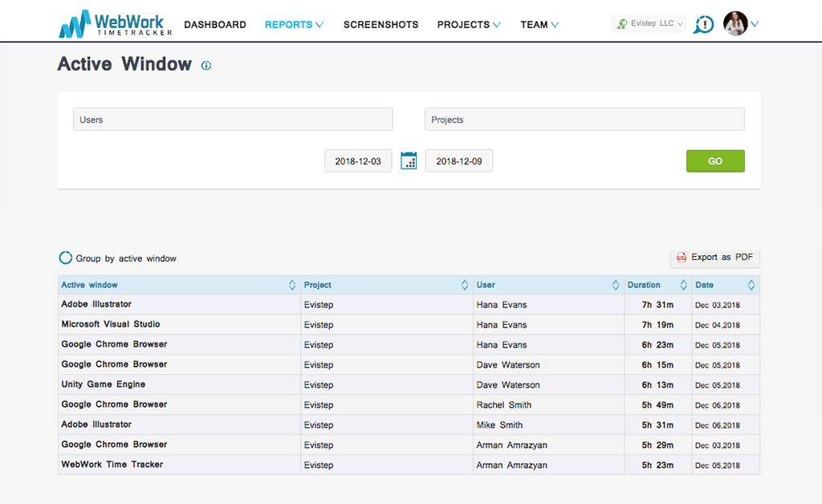
Task: Select the Microsoft Visual Studio row
Action: tap(409, 324)
